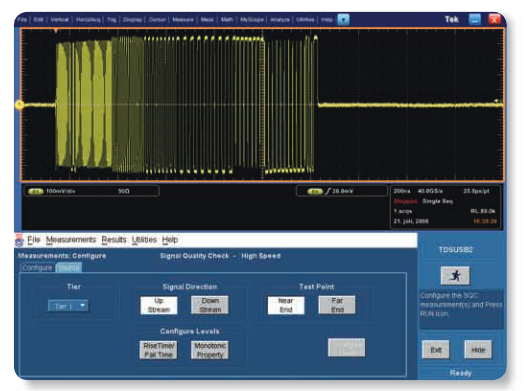Open the Trig menu

pos(112,20)
